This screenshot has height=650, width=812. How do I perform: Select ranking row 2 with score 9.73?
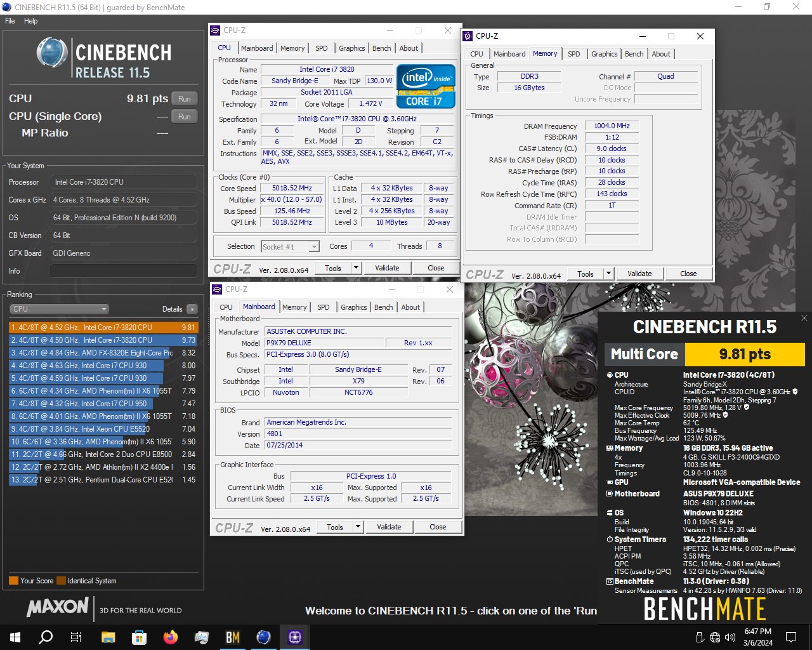point(103,340)
